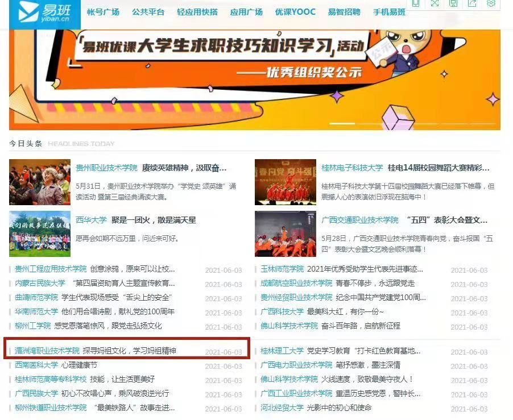Open headline 桂电14届校园舞蹈大赛精彩...
The height and width of the screenshot is (420, 513).
(438, 168)
